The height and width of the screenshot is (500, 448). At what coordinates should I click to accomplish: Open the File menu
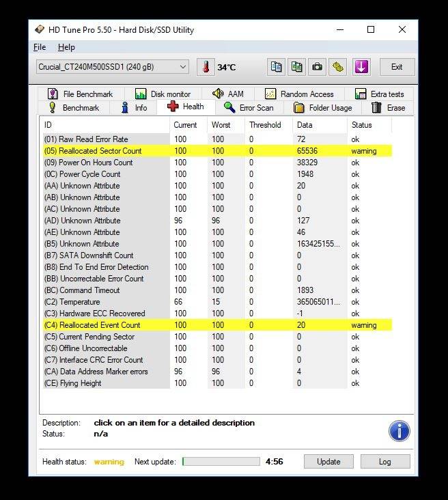[40, 47]
